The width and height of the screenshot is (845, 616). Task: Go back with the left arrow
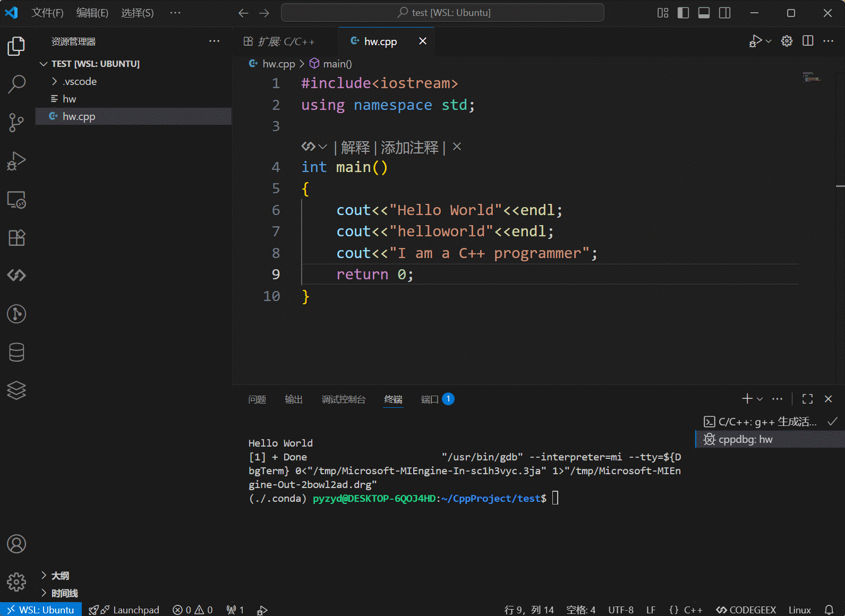(243, 13)
